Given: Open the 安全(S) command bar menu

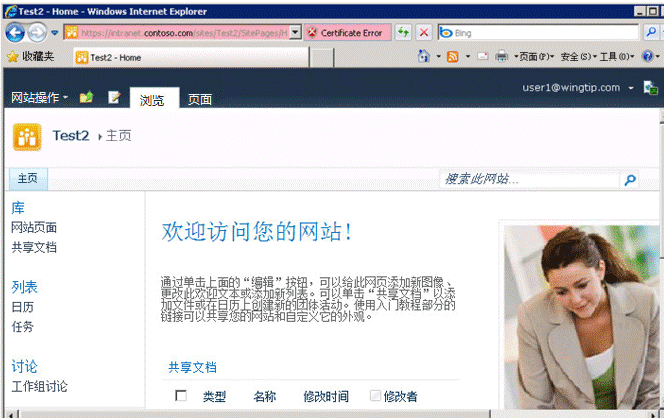Looking at the screenshot, I should pos(578,56).
